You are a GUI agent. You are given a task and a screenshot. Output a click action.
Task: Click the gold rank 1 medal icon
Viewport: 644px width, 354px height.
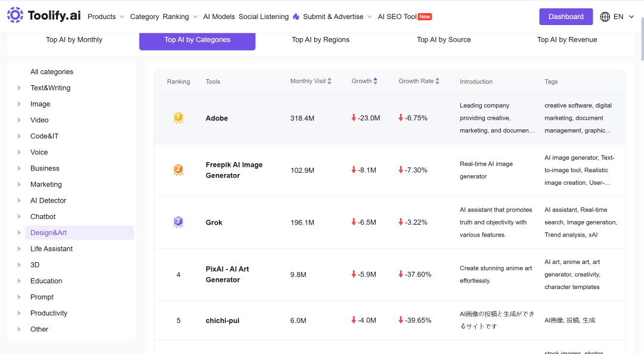178,118
